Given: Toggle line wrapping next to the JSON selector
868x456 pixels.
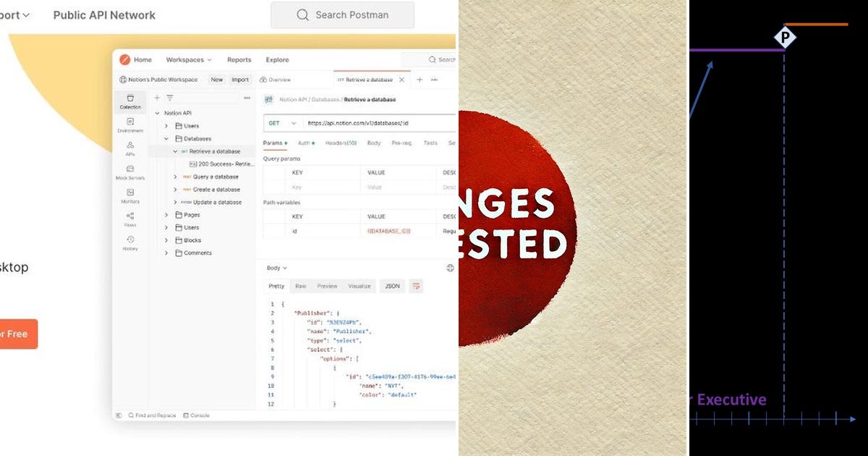Looking at the screenshot, I should [416, 286].
